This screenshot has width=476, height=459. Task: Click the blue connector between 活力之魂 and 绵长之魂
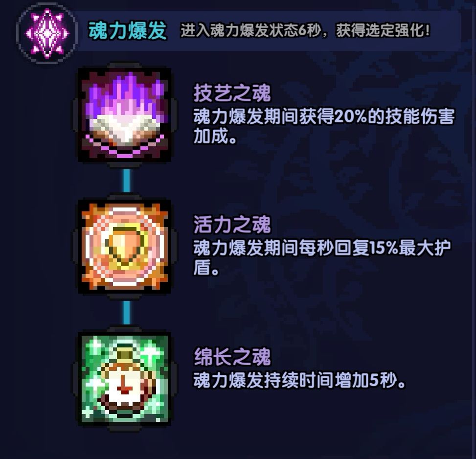[x=127, y=313]
